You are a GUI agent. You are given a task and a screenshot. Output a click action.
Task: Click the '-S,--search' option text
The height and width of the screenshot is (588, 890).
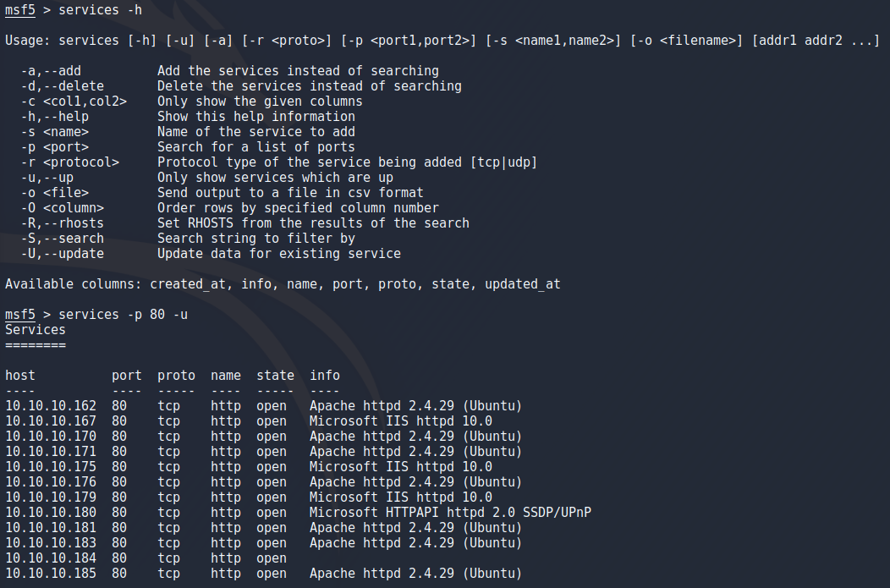point(63,239)
